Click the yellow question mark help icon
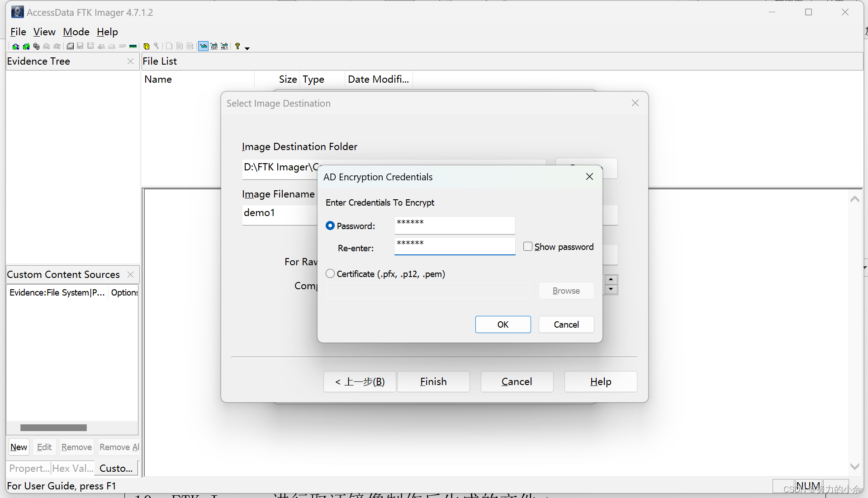 tap(237, 46)
